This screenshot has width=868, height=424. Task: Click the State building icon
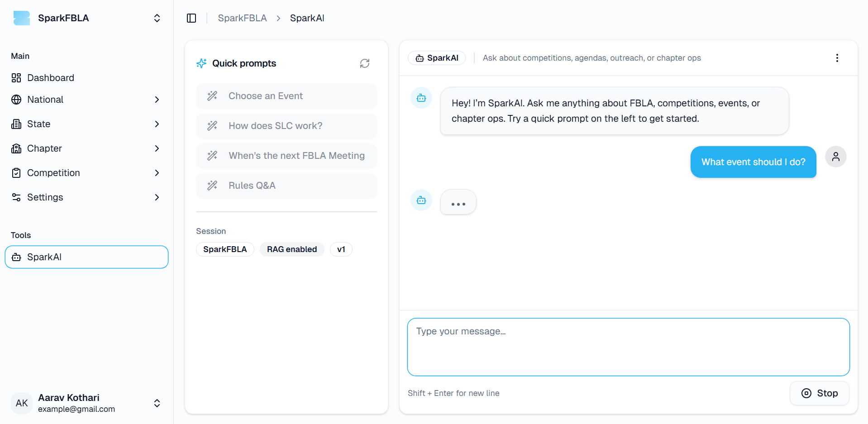point(16,124)
